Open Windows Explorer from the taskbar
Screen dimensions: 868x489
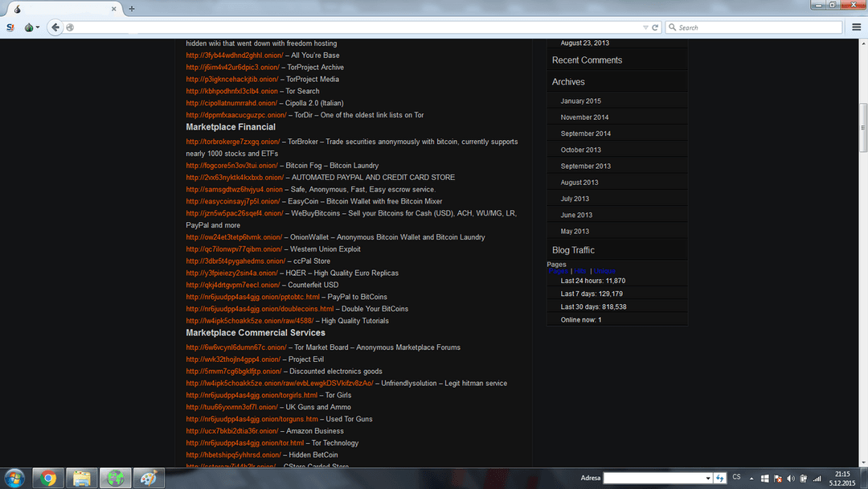click(x=81, y=478)
